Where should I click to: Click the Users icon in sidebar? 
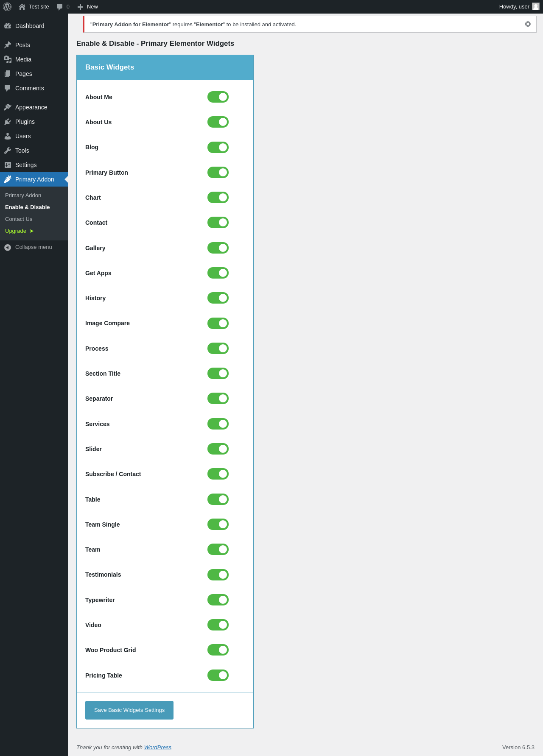[8, 136]
